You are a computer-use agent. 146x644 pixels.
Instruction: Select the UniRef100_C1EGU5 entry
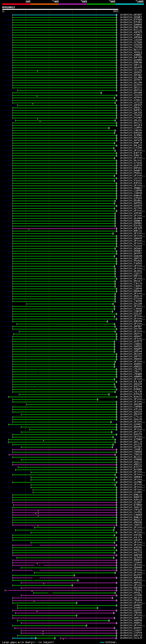pyautogui.click(x=131, y=40)
